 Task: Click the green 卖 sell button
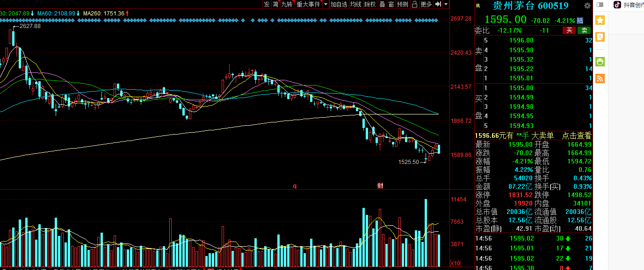(x=584, y=30)
